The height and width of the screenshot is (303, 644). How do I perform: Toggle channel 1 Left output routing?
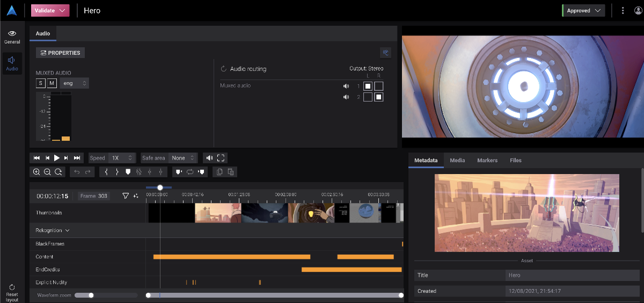coord(368,86)
